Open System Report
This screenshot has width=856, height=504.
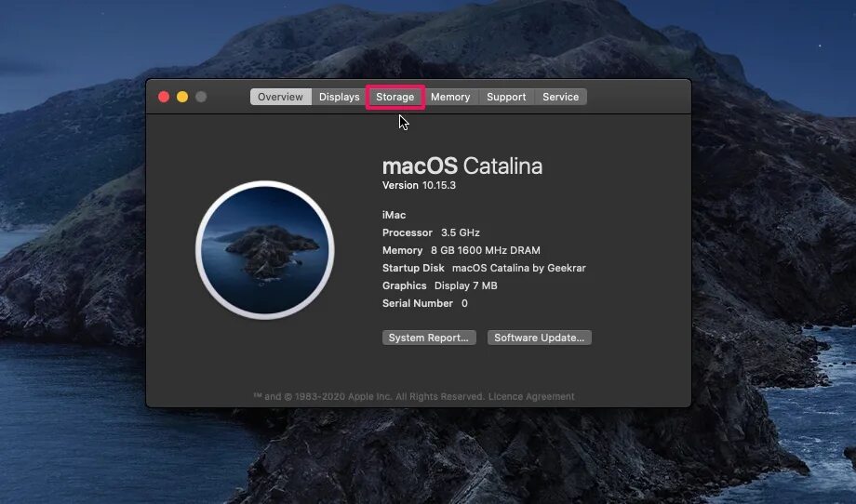[x=429, y=338]
